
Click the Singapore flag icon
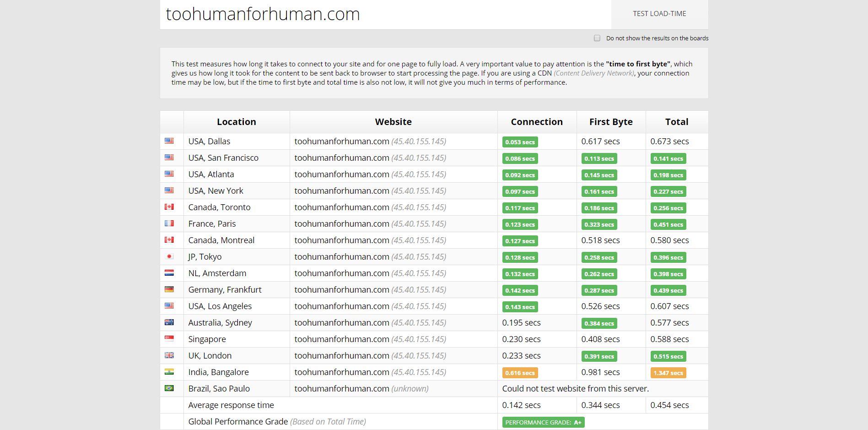click(x=169, y=339)
